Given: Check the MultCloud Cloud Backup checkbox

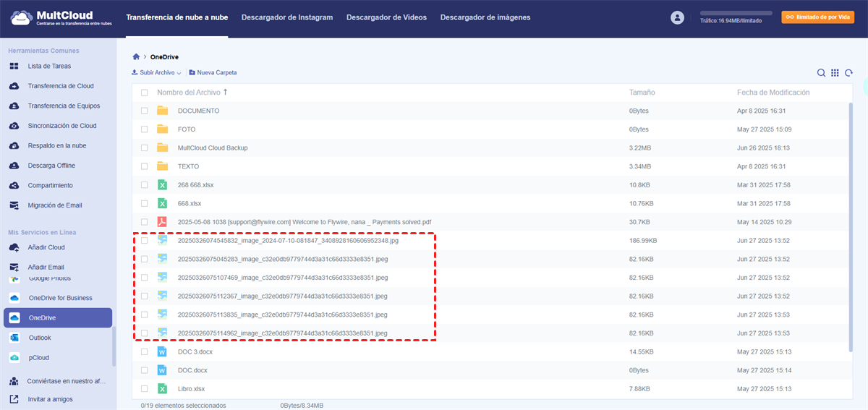Looking at the screenshot, I should 145,148.
